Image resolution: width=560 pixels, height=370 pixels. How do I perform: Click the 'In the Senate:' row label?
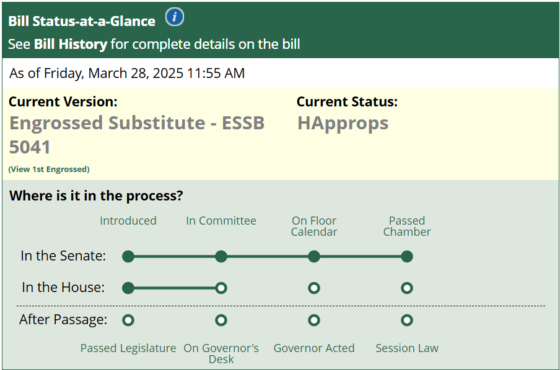tap(63, 256)
